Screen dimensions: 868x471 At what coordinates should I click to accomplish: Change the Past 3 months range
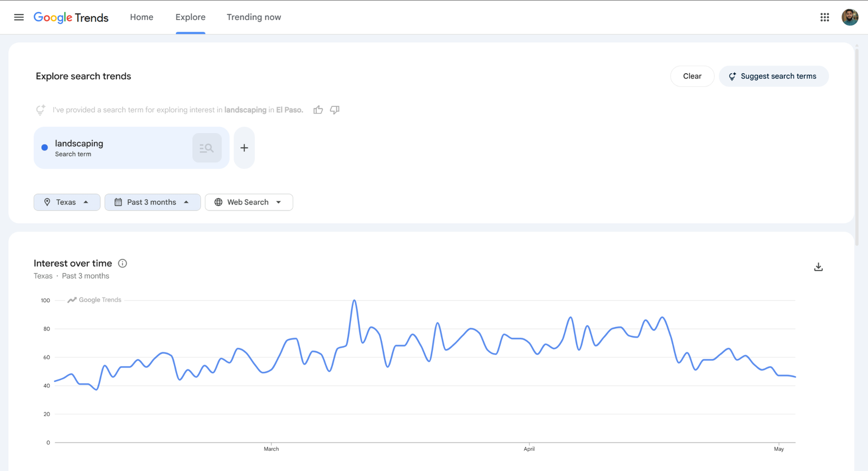152,202
